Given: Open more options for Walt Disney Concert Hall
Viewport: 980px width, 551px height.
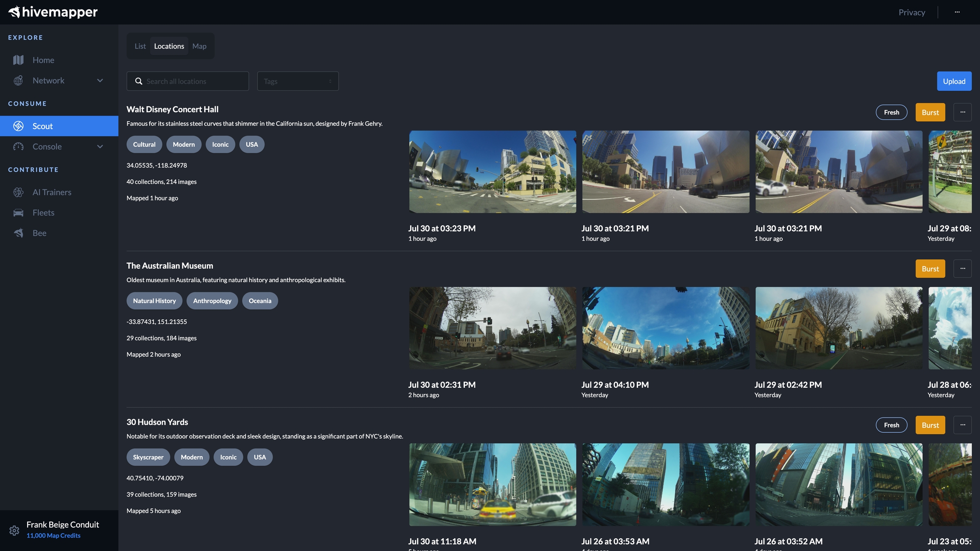Looking at the screenshot, I should 963,112.
